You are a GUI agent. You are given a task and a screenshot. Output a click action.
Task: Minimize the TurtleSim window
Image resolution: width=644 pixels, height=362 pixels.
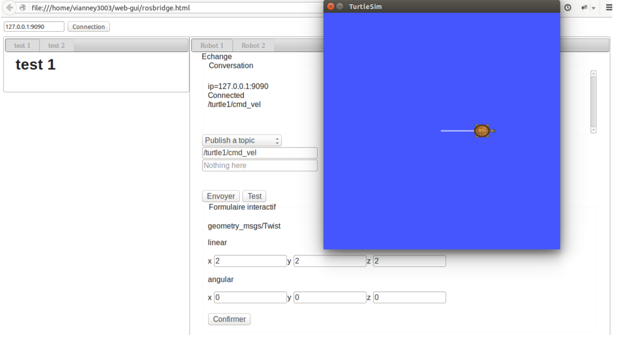(x=340, y=6)
